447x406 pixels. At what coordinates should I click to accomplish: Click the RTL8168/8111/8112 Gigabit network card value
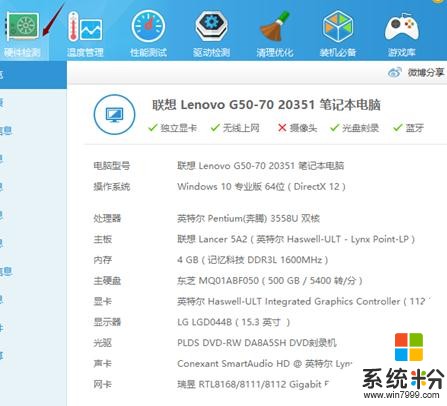253,384
